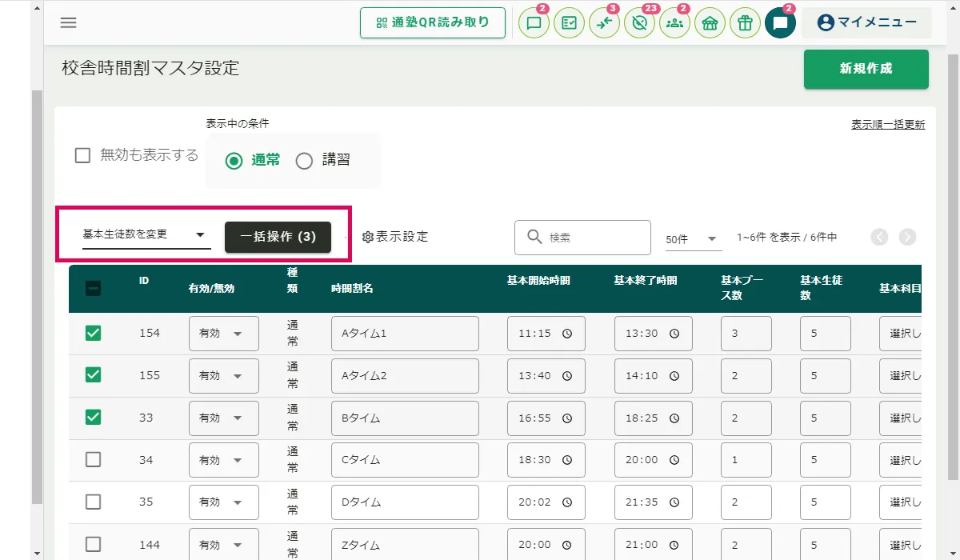
Task: Open the clock picker for 16:55 start time
Action: [567, 418]
